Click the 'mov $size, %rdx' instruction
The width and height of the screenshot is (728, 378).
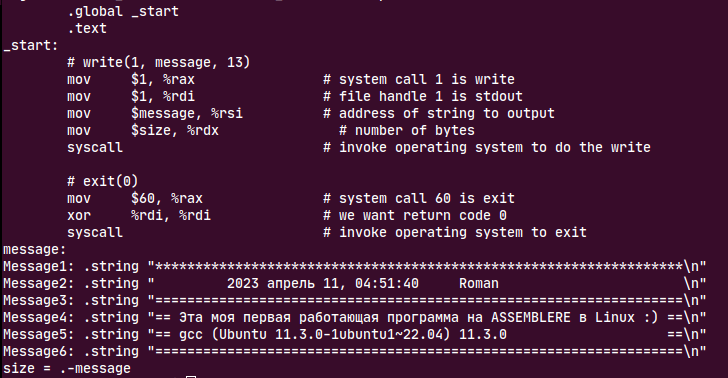143,130
